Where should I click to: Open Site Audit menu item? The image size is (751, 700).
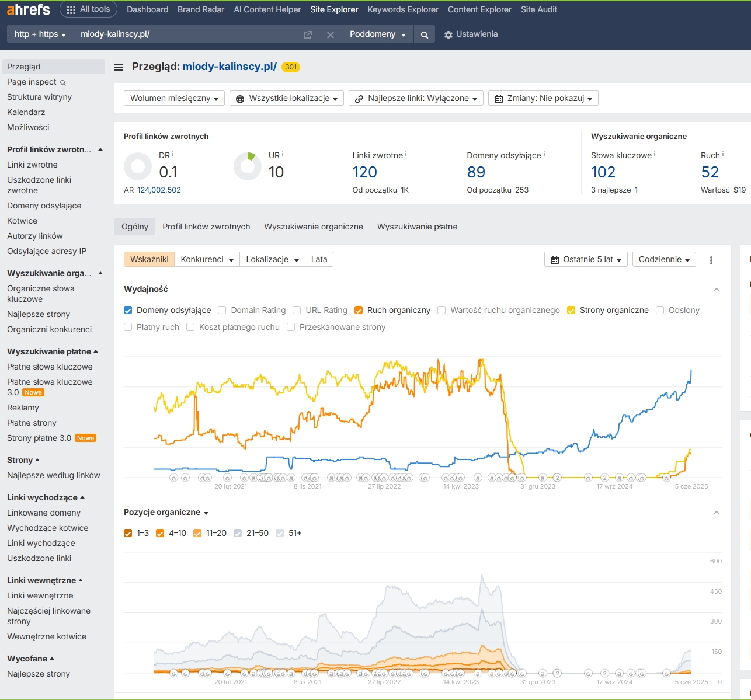click(x=539, y=9)
